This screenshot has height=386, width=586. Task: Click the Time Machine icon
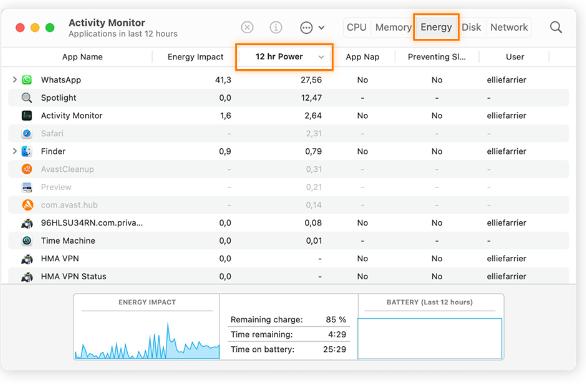27,241
